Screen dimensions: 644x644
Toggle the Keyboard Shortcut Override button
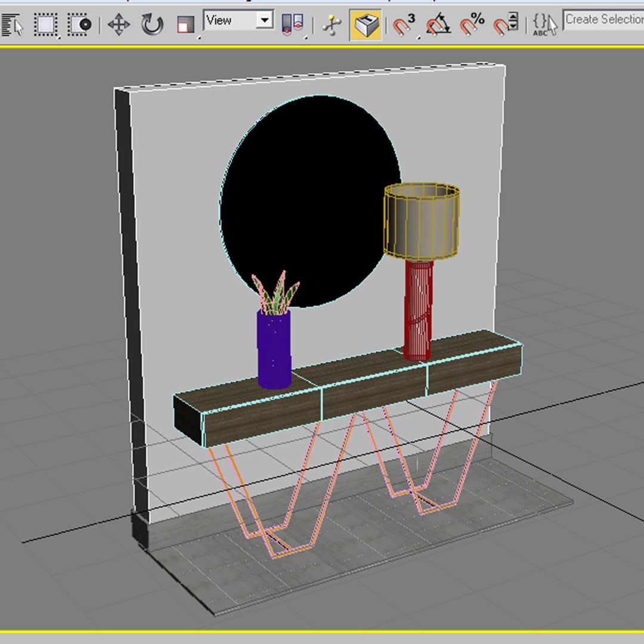366,25
